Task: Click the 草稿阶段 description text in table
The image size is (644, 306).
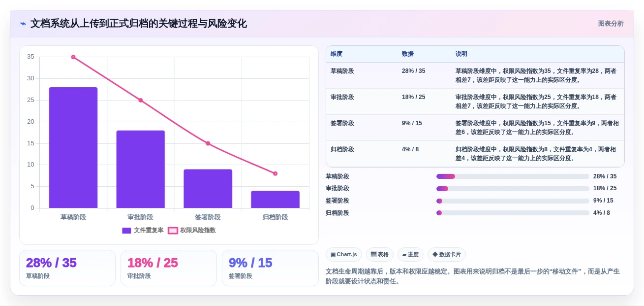Action: pyautogui.click(x=536, y=75)
